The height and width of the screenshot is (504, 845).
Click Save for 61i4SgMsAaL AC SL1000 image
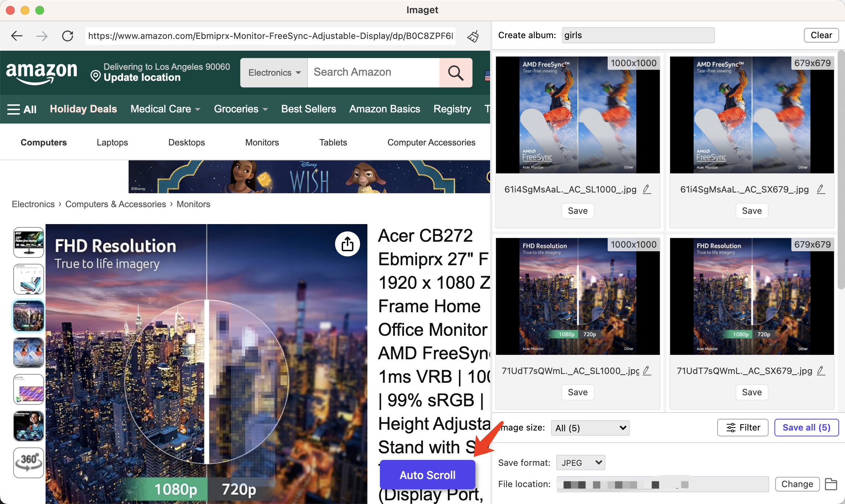pos(577,210)
